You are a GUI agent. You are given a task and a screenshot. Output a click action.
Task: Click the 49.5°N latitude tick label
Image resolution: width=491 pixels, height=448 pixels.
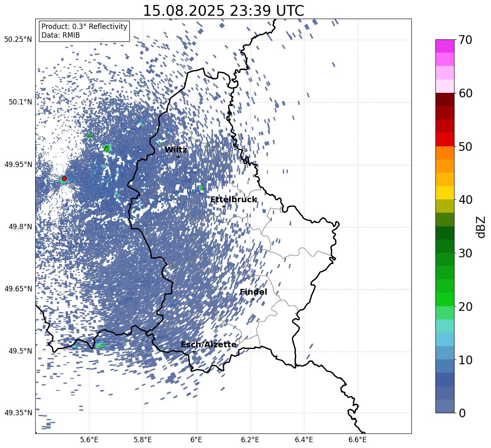pyautogui.click(x=20, y=351)
